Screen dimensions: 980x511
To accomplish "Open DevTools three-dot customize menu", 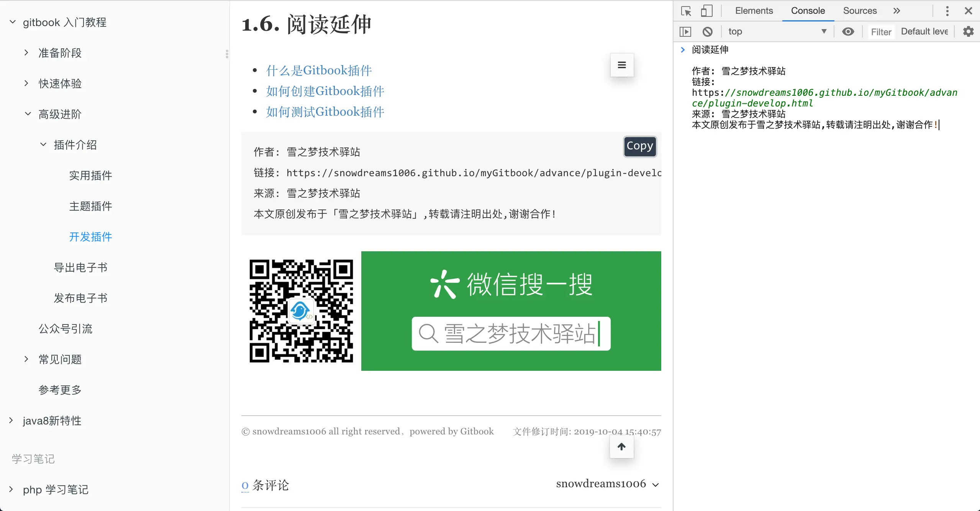I will click(x=947, y=10).
